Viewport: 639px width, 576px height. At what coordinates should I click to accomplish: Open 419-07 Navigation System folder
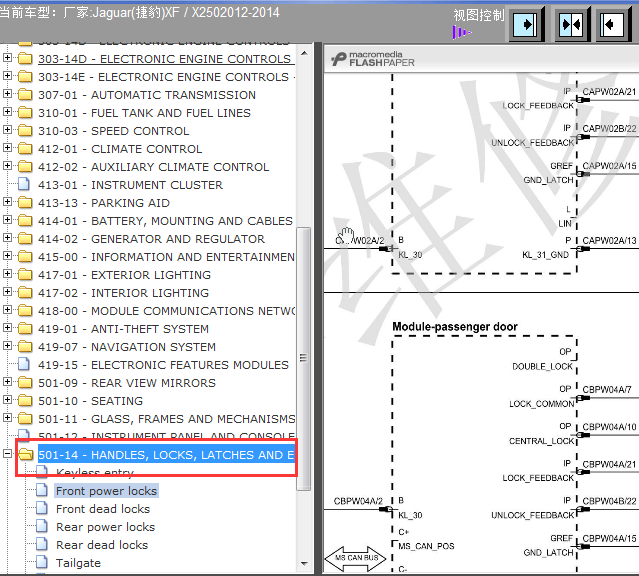click(x=127, y=347)
